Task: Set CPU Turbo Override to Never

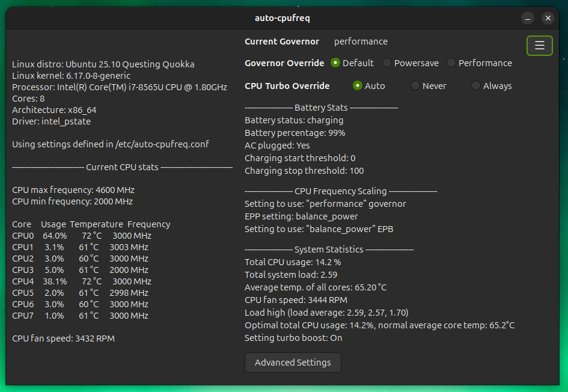Action: click(x=428, y=86)
